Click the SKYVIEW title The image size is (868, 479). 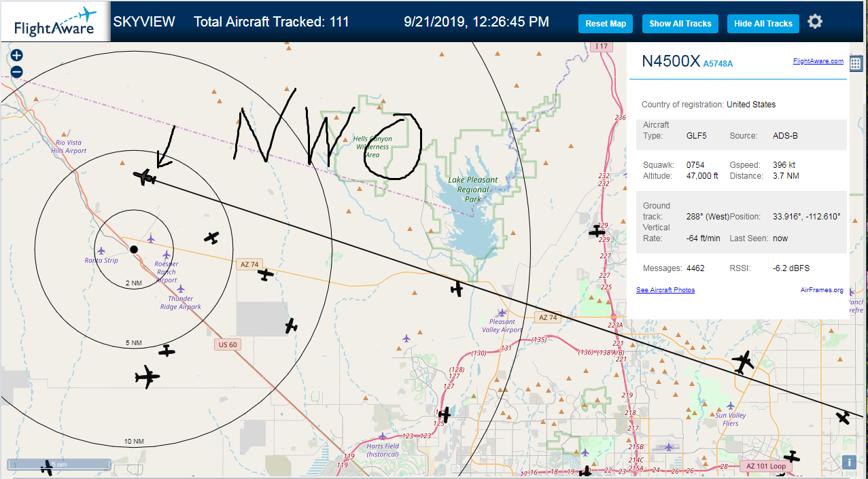pos(144,22)
